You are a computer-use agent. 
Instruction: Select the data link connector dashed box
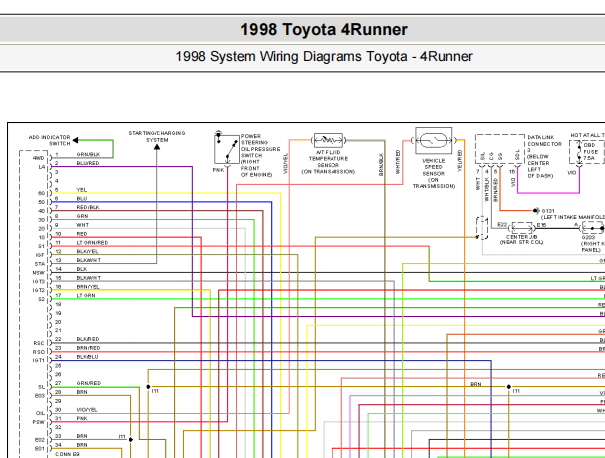coord(500,149)
